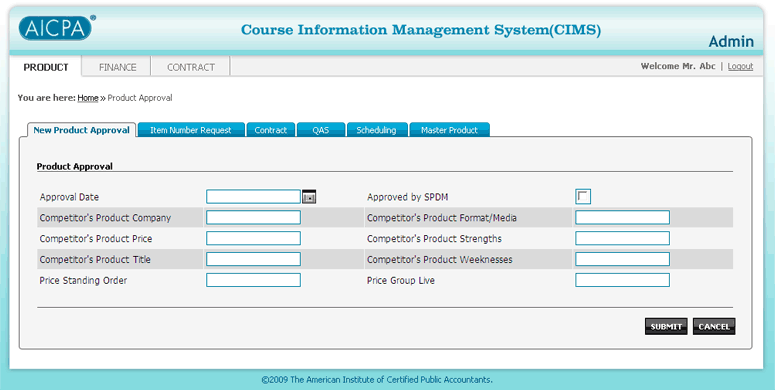Open the blue Contract sub-tab

[x=270, y=130]
